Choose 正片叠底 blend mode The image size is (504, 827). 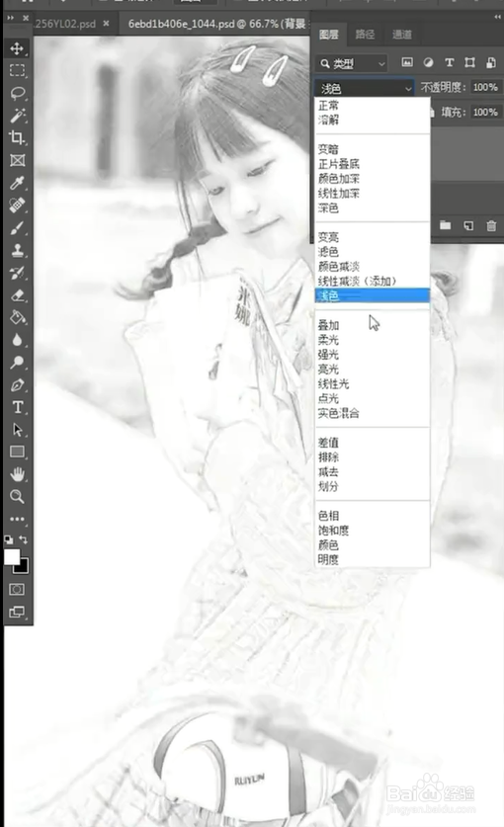point(372,164)
